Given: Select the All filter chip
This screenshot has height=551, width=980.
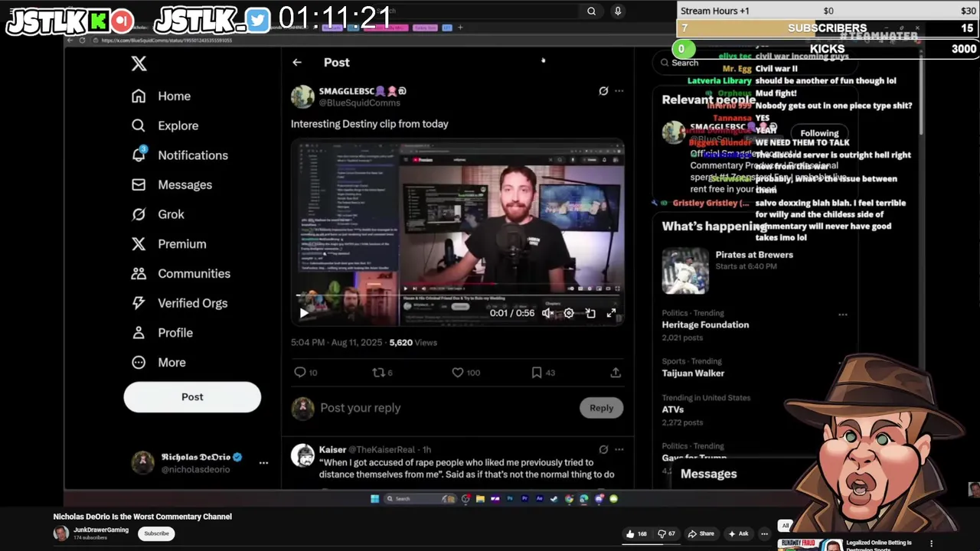Looking at the screenshot, I should click(785, 526).
